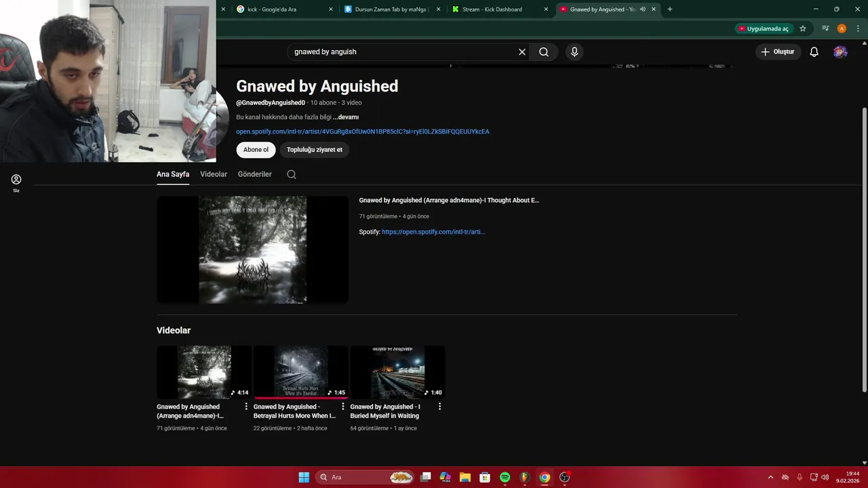Image resolution: width=868 pixels, height=488 pixels.
Task: Open options menu for 'Arrange adn4mane' video
Action: (246, 407)
